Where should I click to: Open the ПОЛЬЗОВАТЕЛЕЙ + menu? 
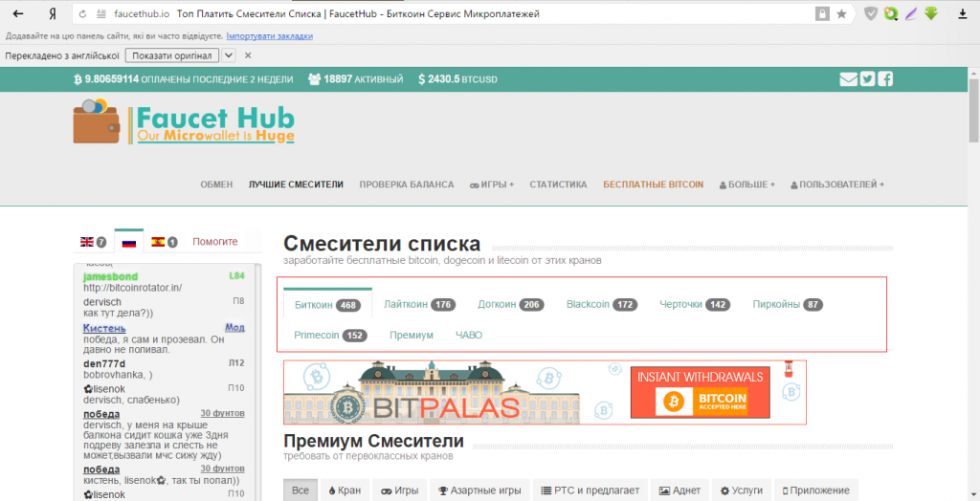click(x=836, y=185)
